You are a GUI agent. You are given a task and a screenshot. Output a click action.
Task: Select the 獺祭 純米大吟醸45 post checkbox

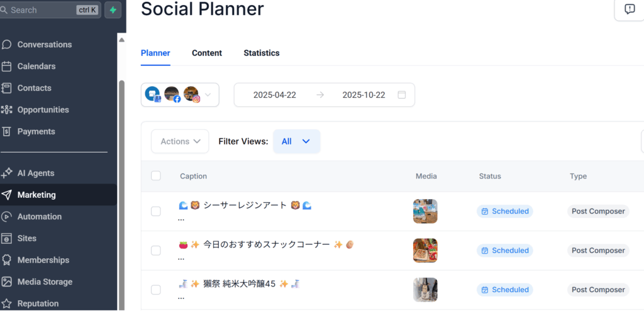tap(156, 290)
